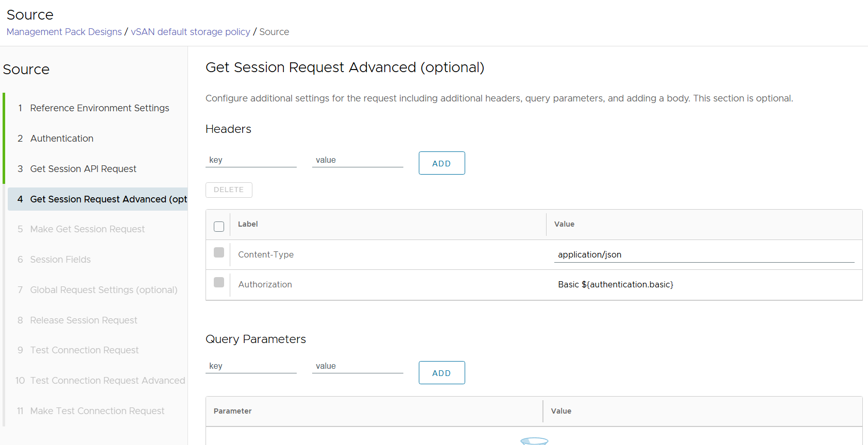Viewport: 868px width, 445px height.
Task: Open the Make Get Session Request step
Action: (x=87, y=229)
